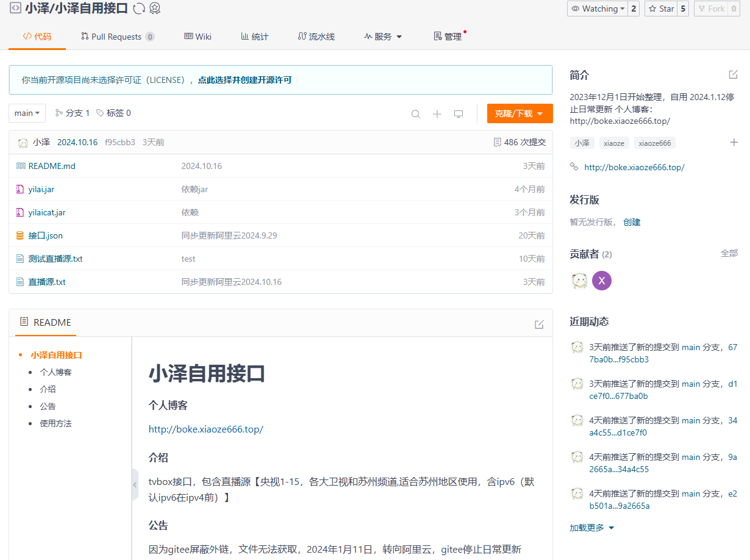Select 使用方法 in the README outline
The width and height of the screenshot is (750, 560).
(x=55, y=423)
